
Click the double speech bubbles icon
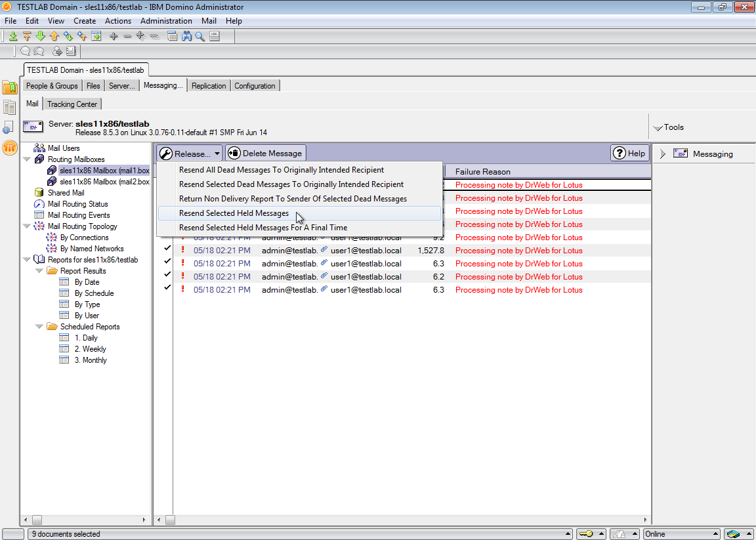[x=39, y=51]
